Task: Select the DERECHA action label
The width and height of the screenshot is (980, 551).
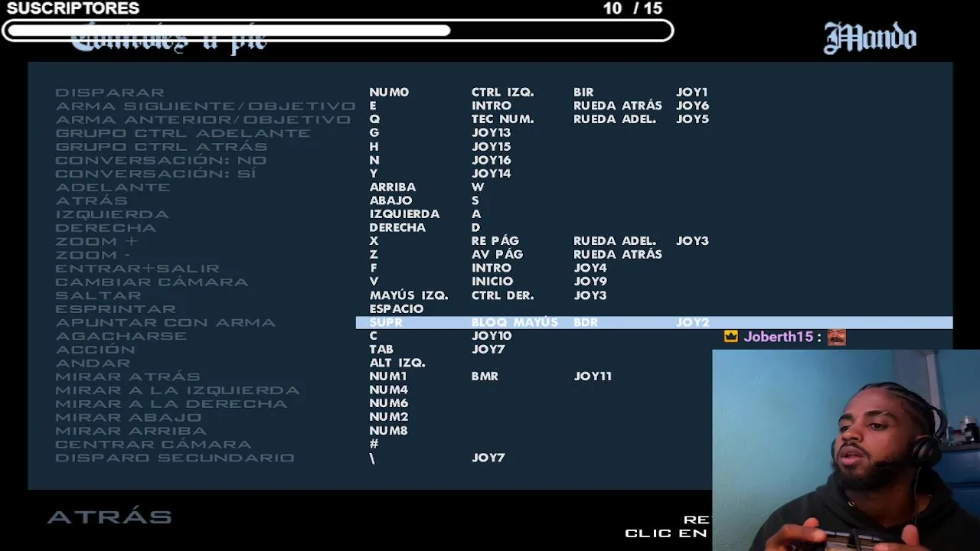Action: click(x=106, y=228)
